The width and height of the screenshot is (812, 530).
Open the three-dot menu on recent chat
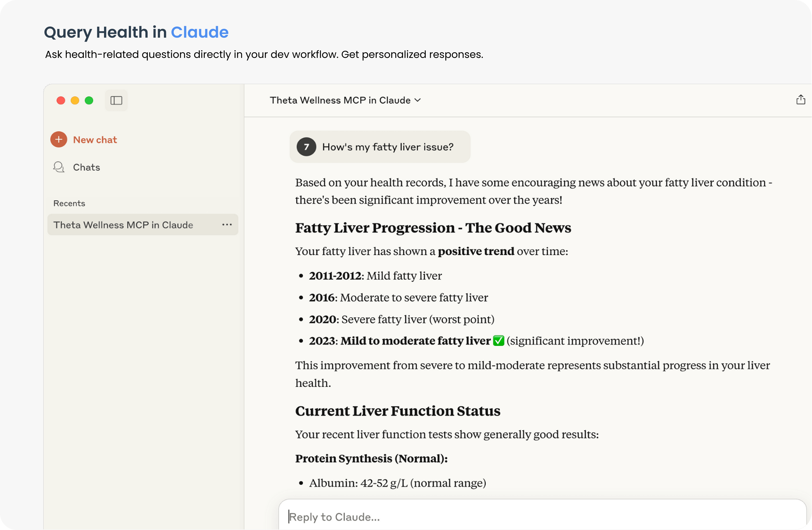227,225
